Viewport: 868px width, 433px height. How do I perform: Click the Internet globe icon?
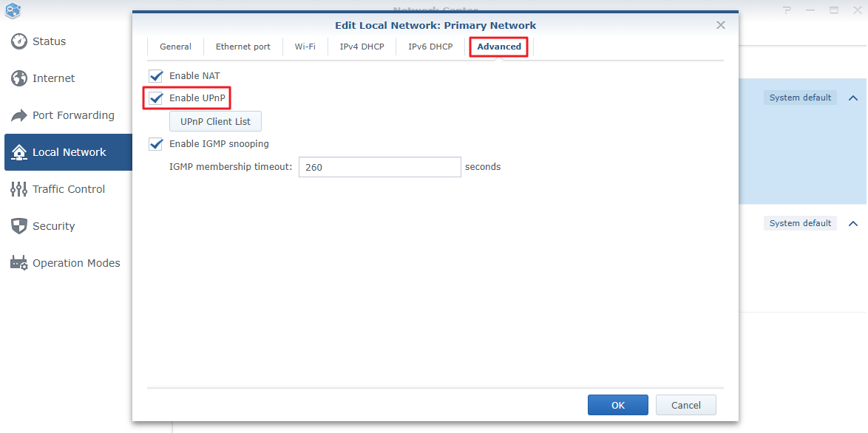tap(19, 78)
